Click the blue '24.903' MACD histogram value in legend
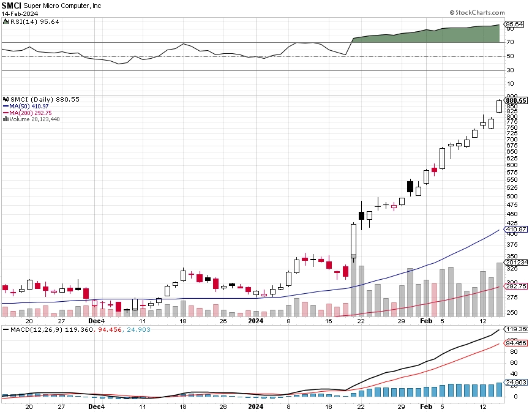The width and height of the screenshot is (532, 412). tap(138, 329)
